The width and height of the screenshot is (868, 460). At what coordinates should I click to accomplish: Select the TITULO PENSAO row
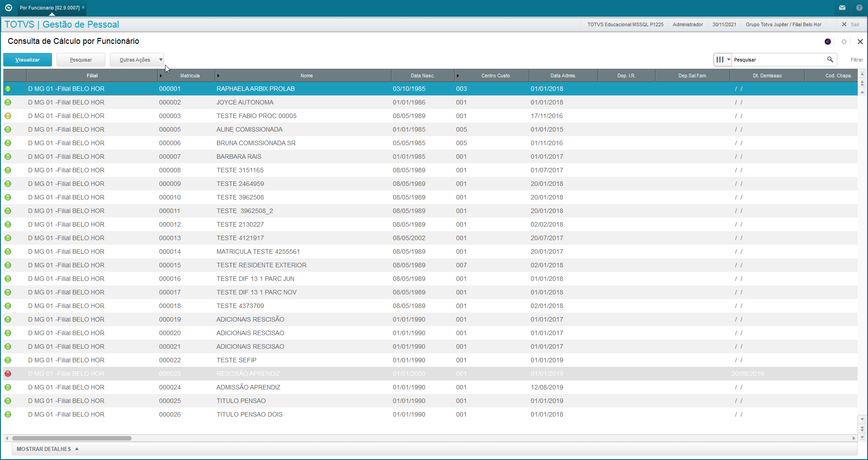[430, 401]
